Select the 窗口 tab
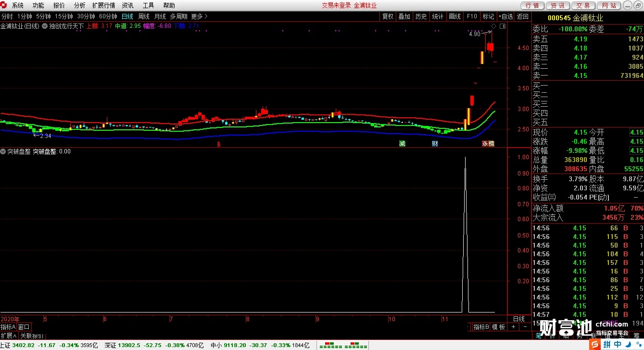The width and height of the screenshot is (644, 350). tap(24, 327)
